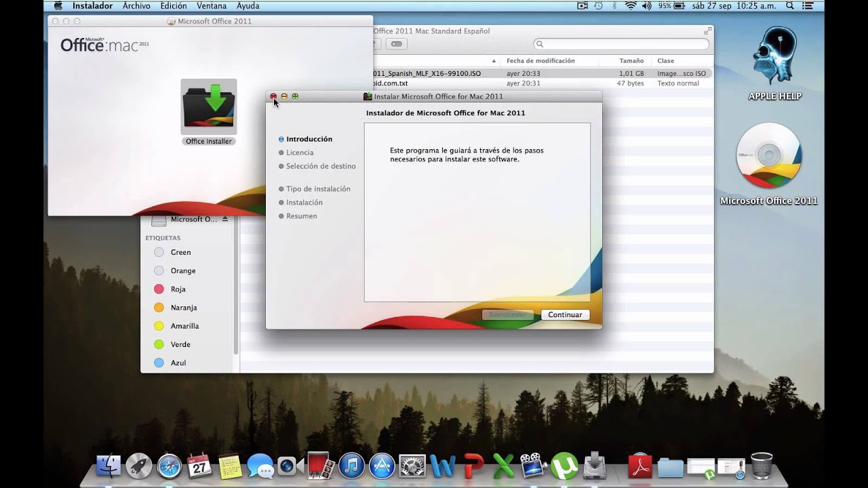Select Azul tag in Finder sidebar
The image size is (868, 488).
click(178, 363)
